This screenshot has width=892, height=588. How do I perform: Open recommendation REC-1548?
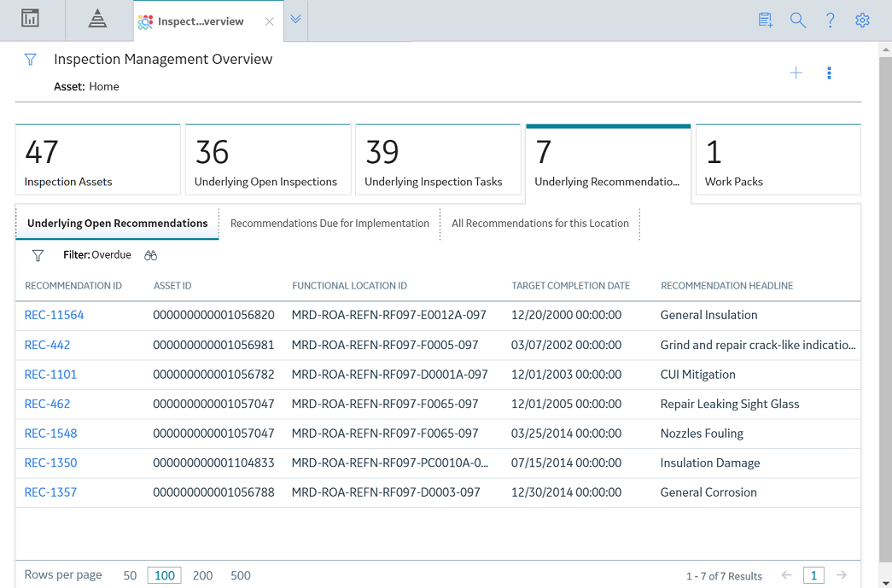coord(50,434)
